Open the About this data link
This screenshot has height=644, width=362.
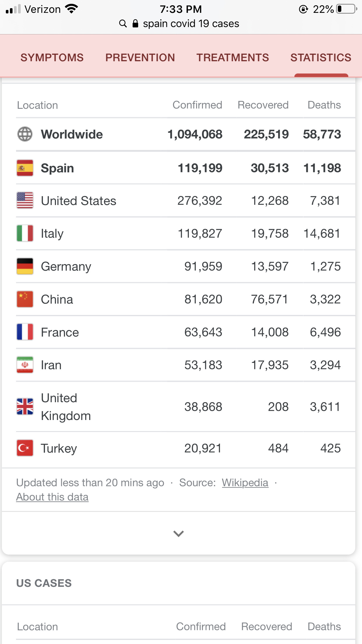click(52, 497)
